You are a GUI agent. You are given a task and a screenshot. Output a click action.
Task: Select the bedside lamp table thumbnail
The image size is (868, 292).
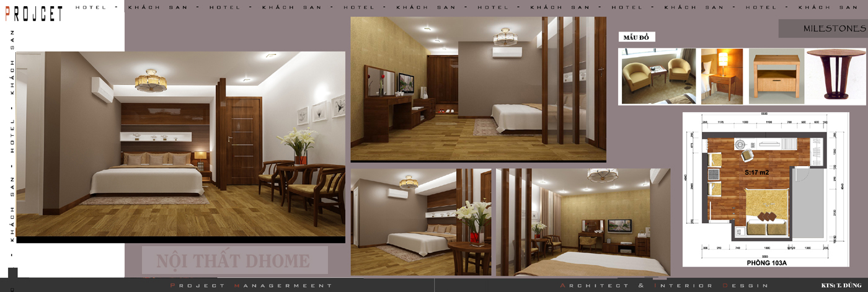click(x=722, y=76)
